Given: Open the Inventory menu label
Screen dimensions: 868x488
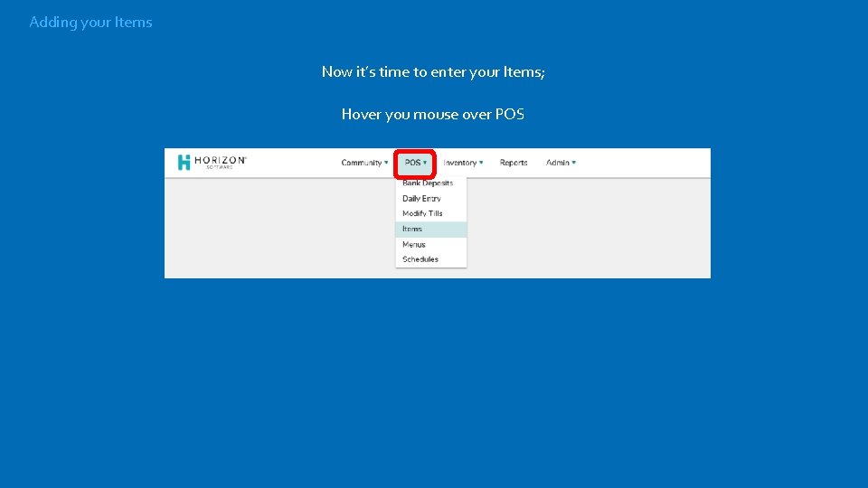Looking at the screenshot, I should [x=459, y=163].
